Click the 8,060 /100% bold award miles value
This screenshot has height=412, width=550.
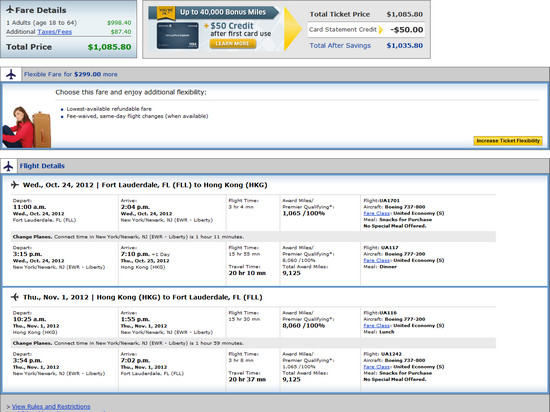pyautogui.click(x=304, y=325)
